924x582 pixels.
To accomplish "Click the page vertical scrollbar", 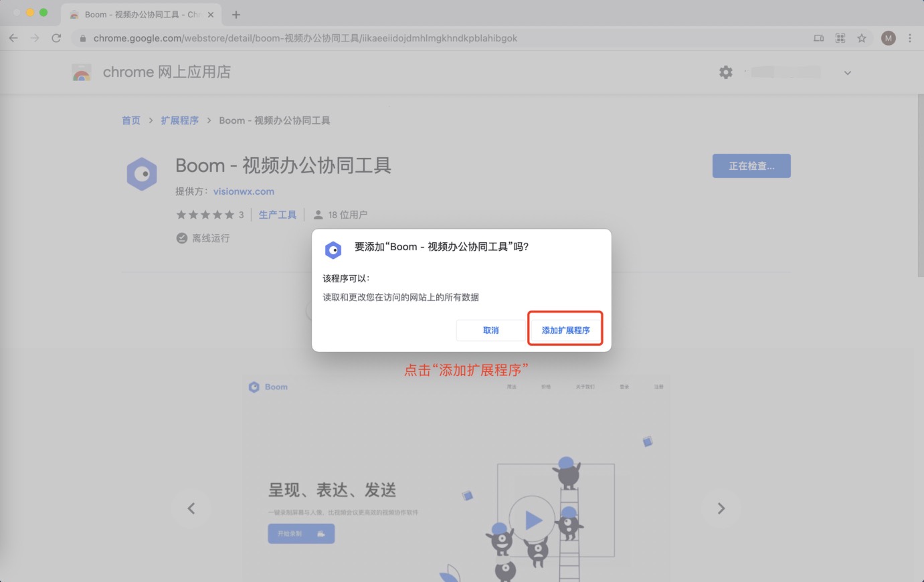I will coord(921,186).
